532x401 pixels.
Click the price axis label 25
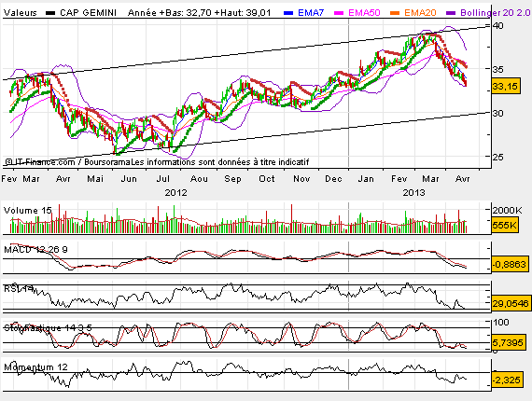(498, 157)
